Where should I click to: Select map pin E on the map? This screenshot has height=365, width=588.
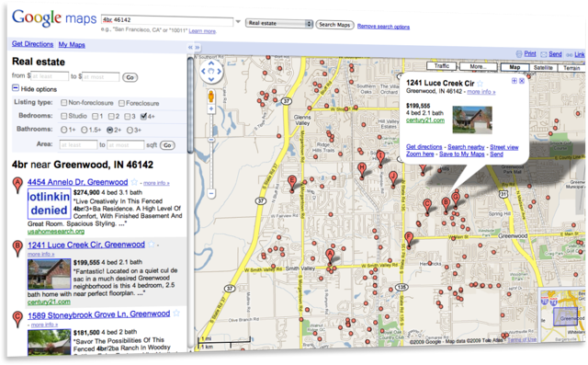coord(292,184)
